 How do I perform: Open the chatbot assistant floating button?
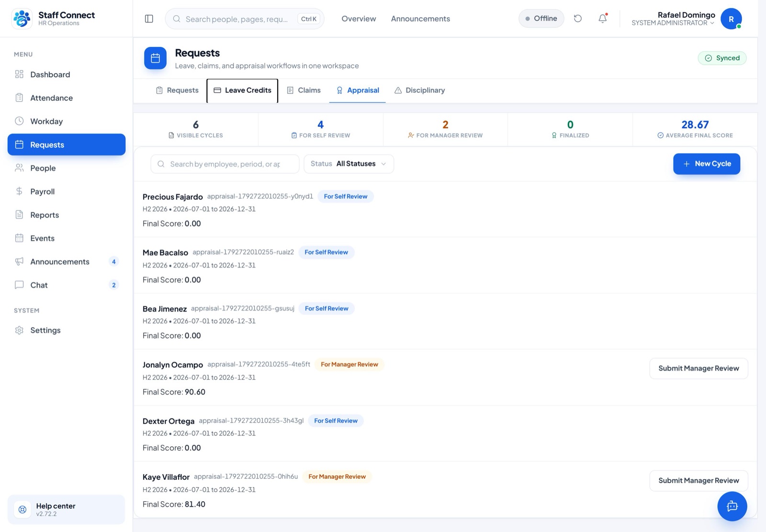[732, 506]
